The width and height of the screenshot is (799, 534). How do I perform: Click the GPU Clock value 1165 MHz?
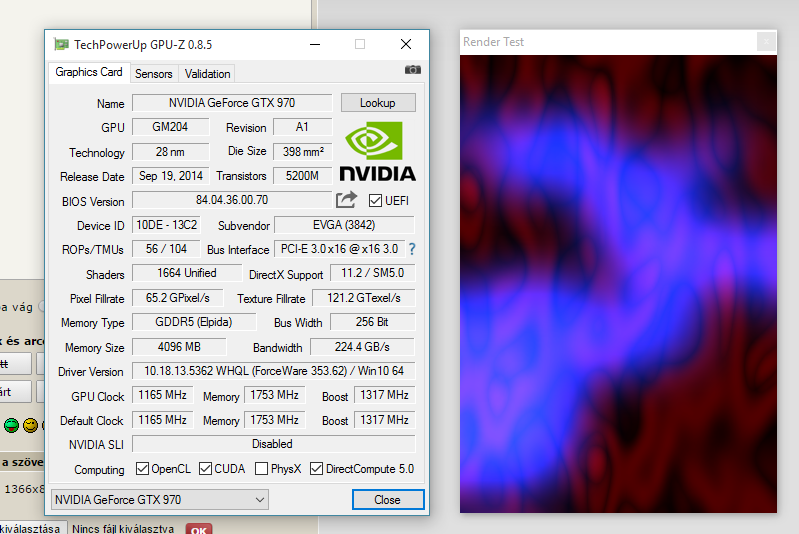[163, 395]
